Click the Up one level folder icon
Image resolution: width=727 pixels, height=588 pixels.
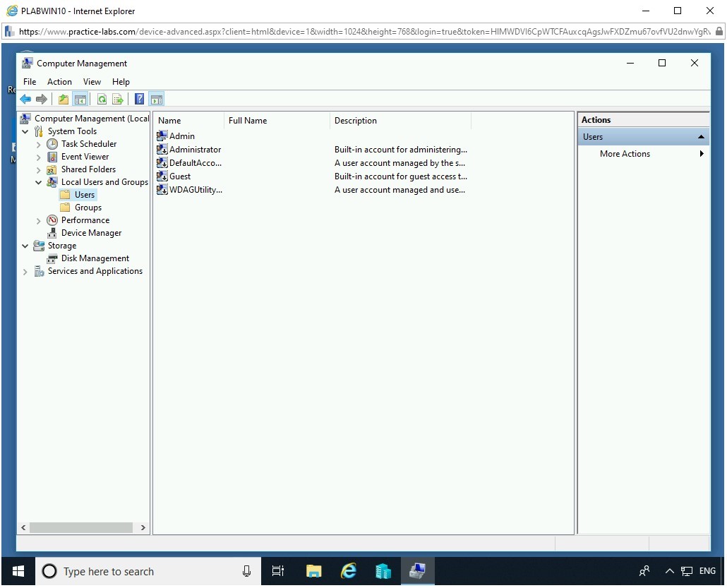tap(64, 99)
